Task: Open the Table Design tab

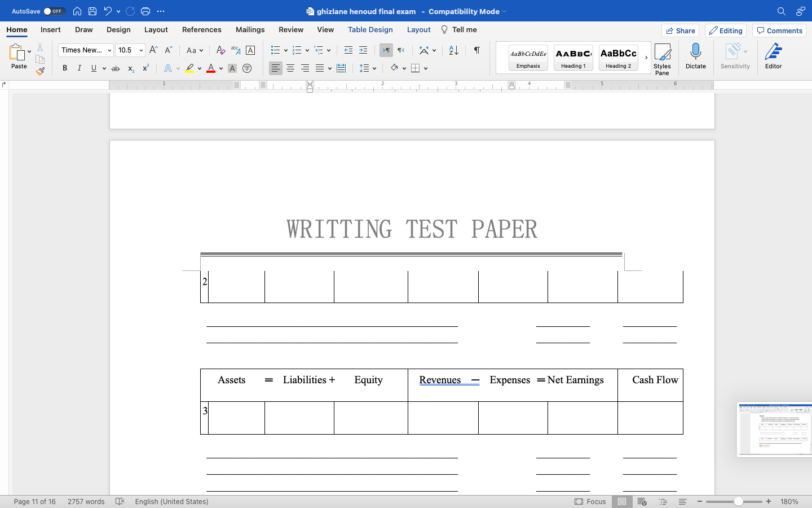Action: (370, 30)
